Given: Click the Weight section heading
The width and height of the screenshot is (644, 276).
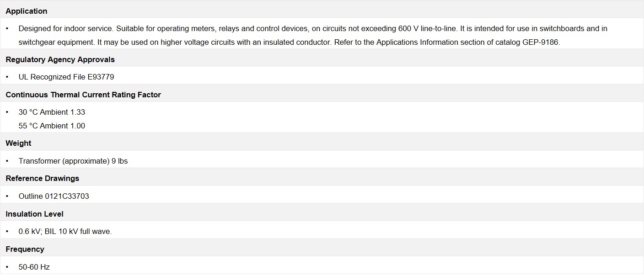Looking at the screenshot, I should click(x=18, y=143).
